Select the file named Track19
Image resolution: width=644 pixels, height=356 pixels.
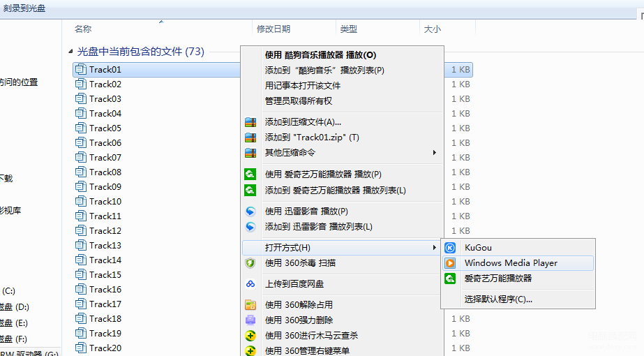click(x=105, y=334)
